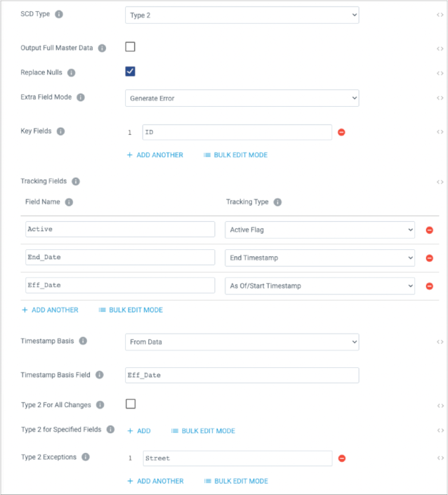Delete the Street Type 2 exception
The height and width of the screenshot is (495, 448).
[341, 458]
